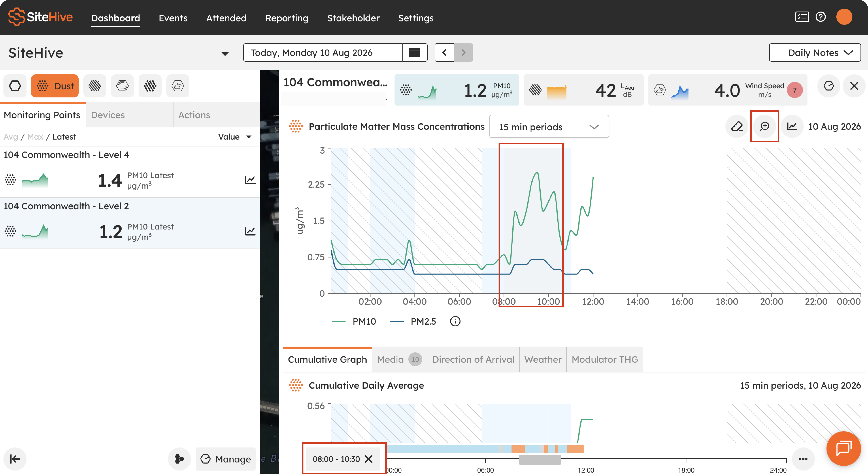This screenshot has width=868, height=474.
Task: Click the PM10 dust icon in header card
Action: 406,90
